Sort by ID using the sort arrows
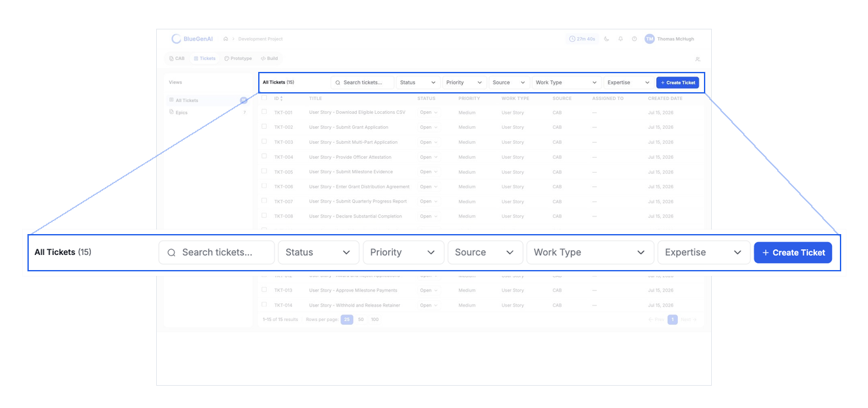 (x=282, y=99)
